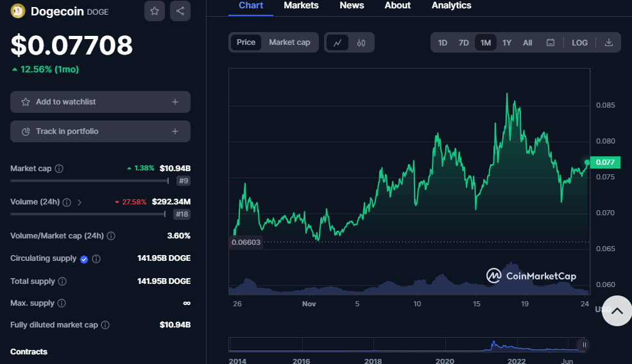Click Volume/Market cap (24h) info icon
This screenshot has height=364, width=632.
click(111, 236)
